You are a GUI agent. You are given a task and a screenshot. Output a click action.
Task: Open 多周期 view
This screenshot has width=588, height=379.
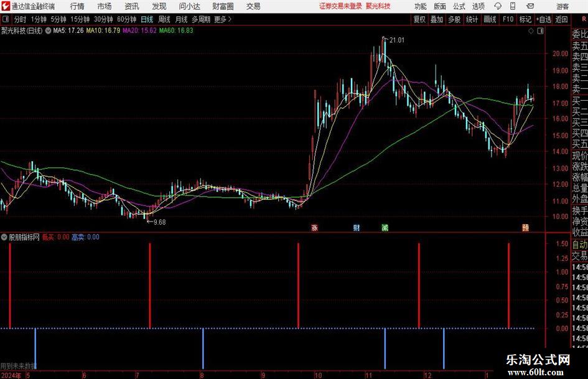(201, 19)
